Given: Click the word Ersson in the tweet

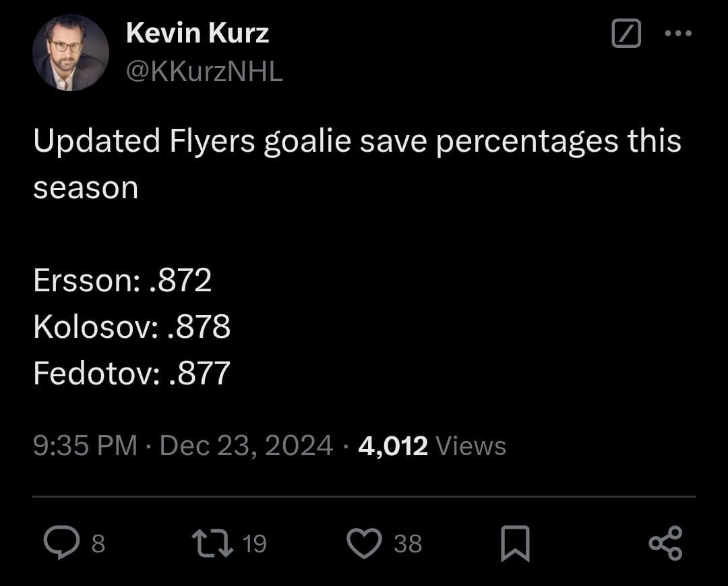Looking at the screenshot, I should pos(85,281).
